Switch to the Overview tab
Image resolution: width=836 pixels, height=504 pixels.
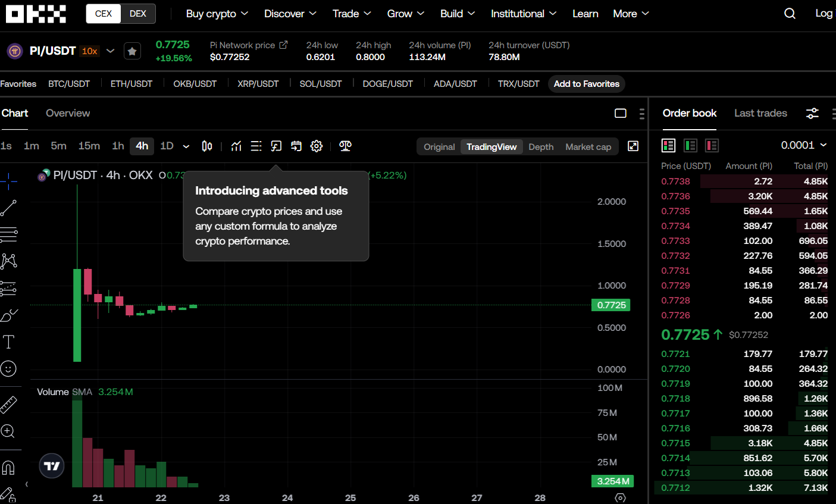[68, 113]
